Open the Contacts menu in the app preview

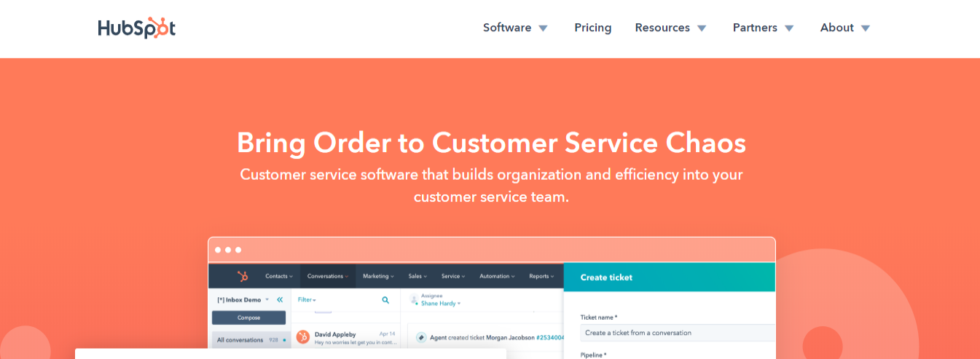click(x=279, y=276)
